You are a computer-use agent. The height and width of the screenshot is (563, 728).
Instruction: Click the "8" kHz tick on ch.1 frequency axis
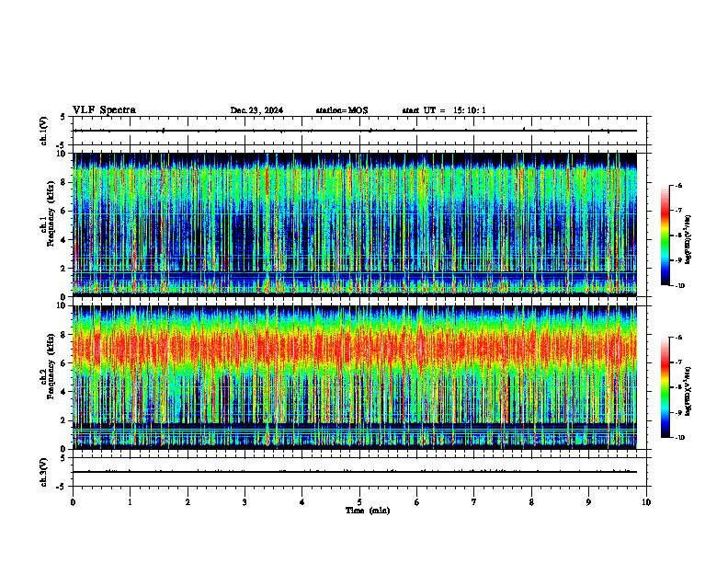(x=64, y=182)
